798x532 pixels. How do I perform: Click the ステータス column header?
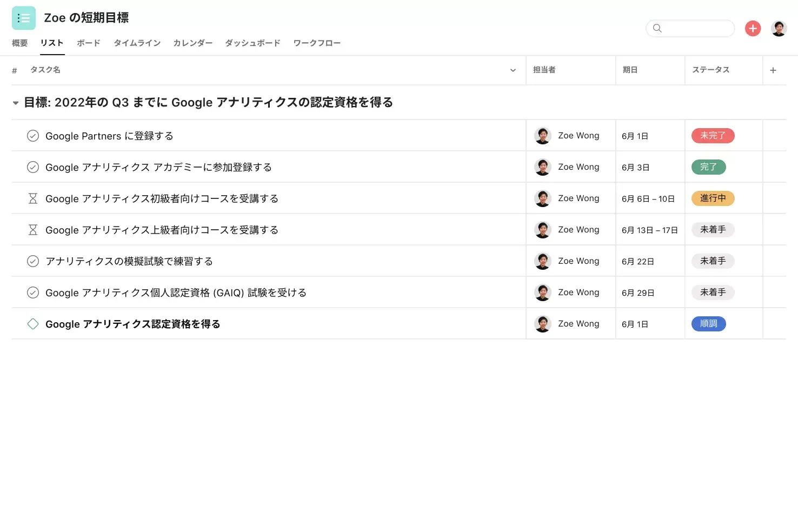click(x=711, y=70)
